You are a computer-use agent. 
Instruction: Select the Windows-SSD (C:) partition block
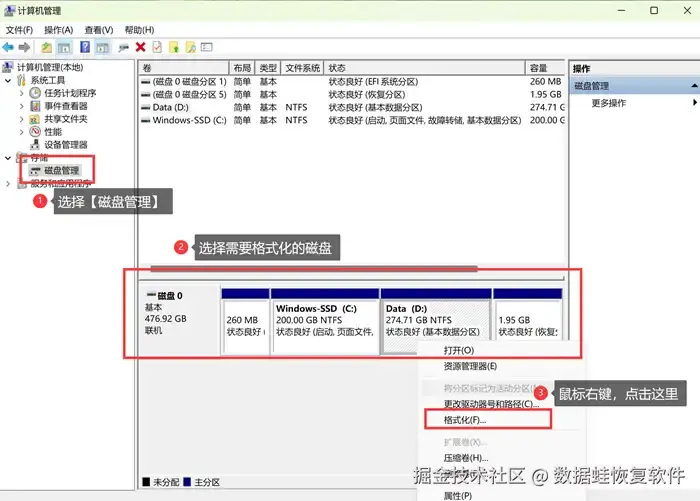pos(325,321)
